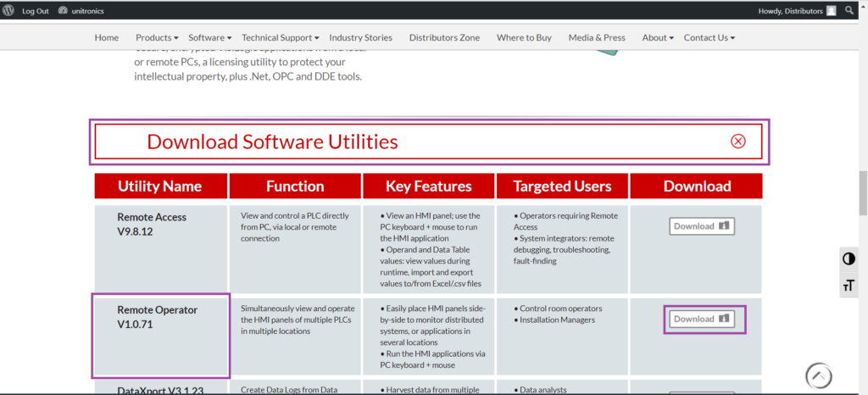This screenshot has width=868, height=395.
Task: Expand the Technical Support dropdown
Action: (x=281, y=37)
